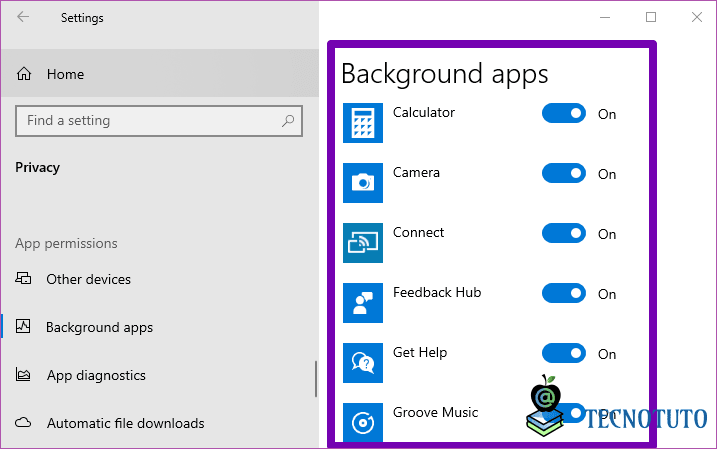Go to App diagnostics page
This screenshot has width=717, height=449.
coord(160,375)
